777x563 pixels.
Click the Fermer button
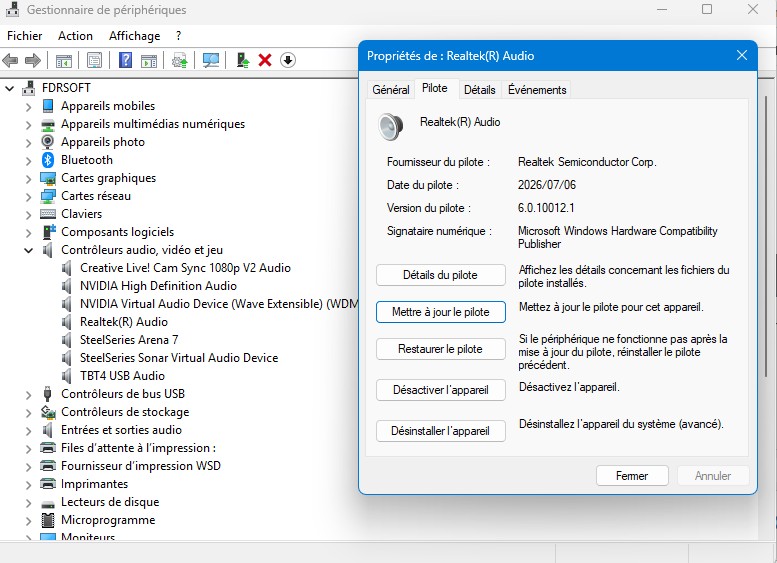point(632,476)
